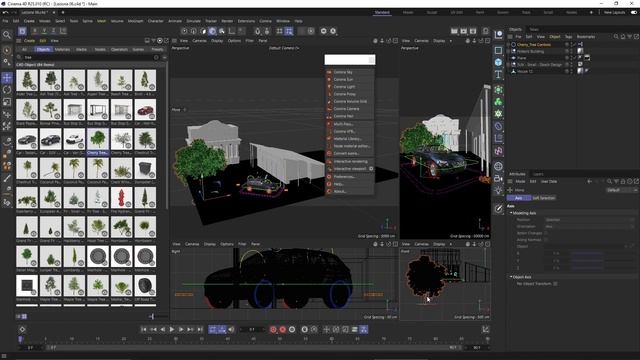Open the Default dropdown in Attributes manager
The height and width of the screenshot is (360, 640).
[621, 190]
